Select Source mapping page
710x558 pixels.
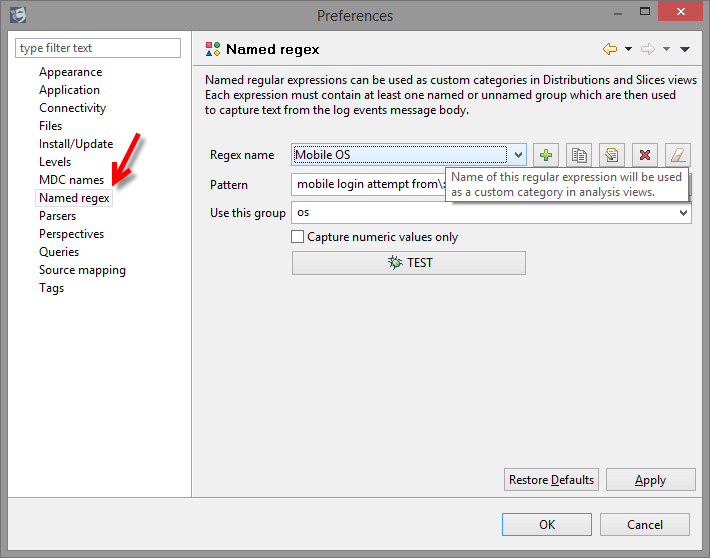tap(82, 270)
